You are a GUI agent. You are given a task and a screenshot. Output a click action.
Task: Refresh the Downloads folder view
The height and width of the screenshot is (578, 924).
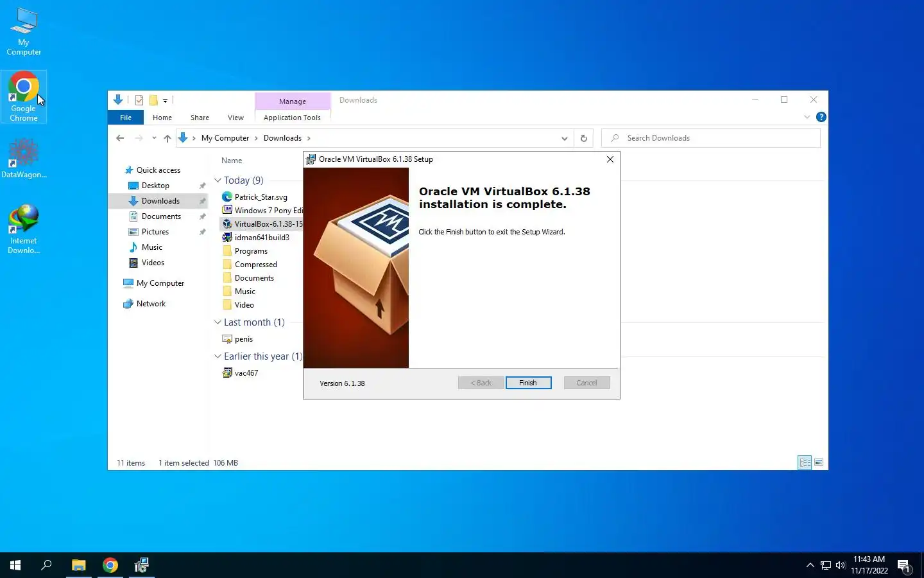583,138
